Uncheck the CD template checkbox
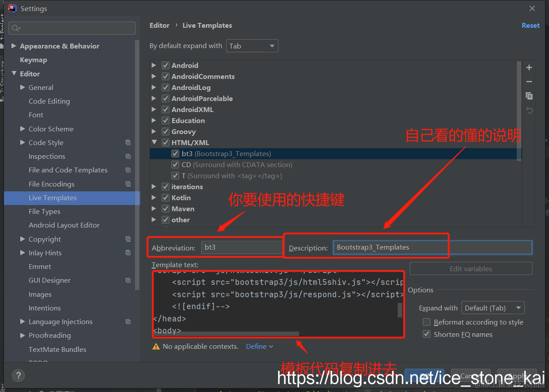Image resolution: width=549 pixels, height=392 pixels. point(175,164)
